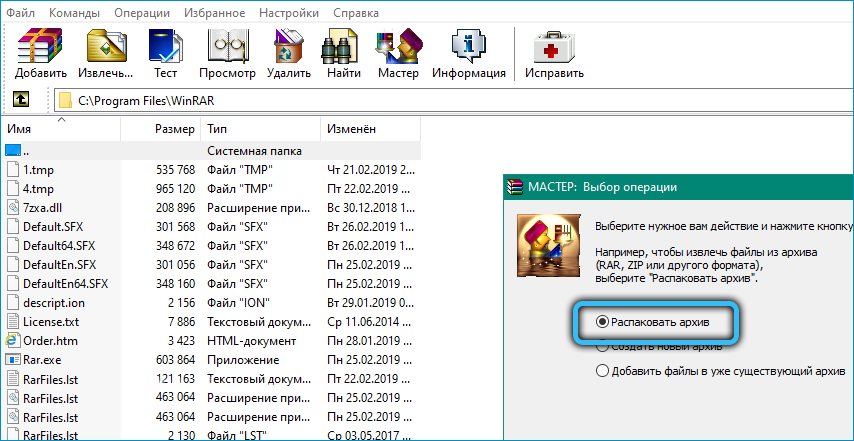The height and width of the screenshot is (441, 854).
Task: Click the type cell Приложение
Action: [243, 360]
